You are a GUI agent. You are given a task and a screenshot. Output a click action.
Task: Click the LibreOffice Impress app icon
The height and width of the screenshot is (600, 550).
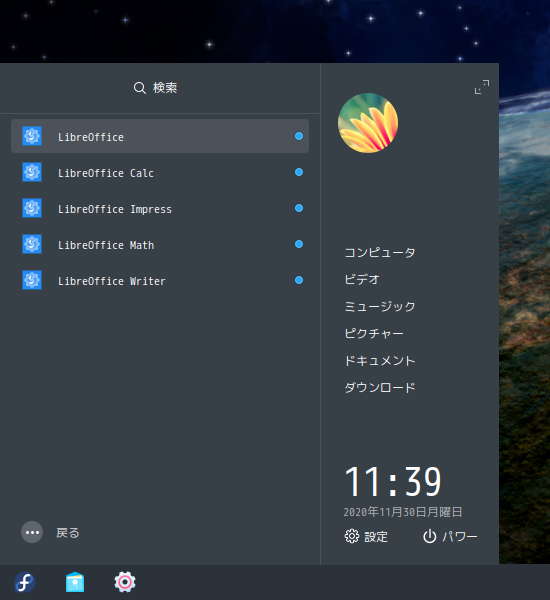point(32,208)
